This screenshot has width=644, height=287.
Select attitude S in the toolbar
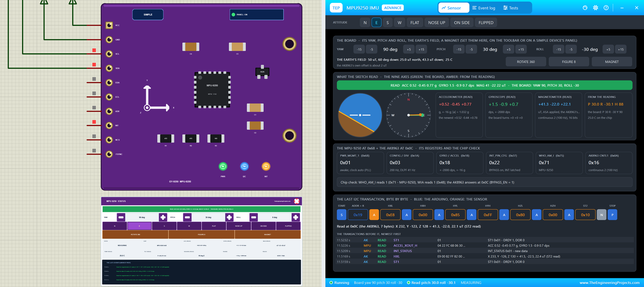(x=387, y=23)
